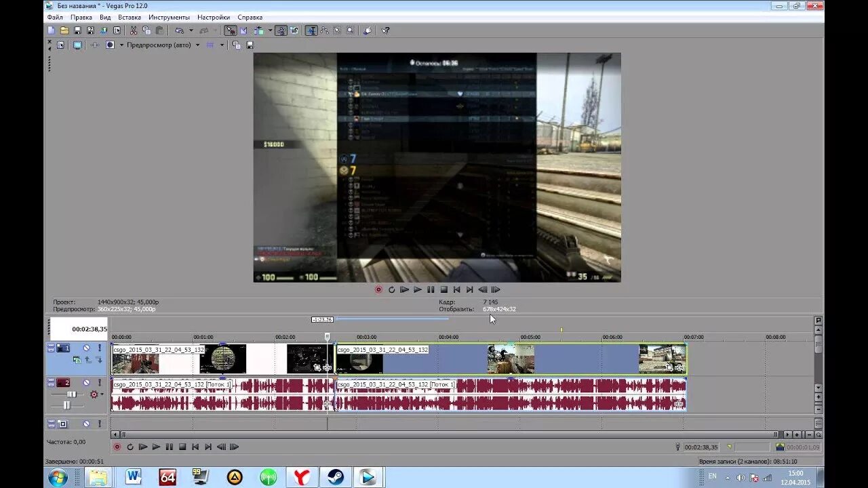
Task: Toggle Loop Playback under the preview
Action: 391,289
